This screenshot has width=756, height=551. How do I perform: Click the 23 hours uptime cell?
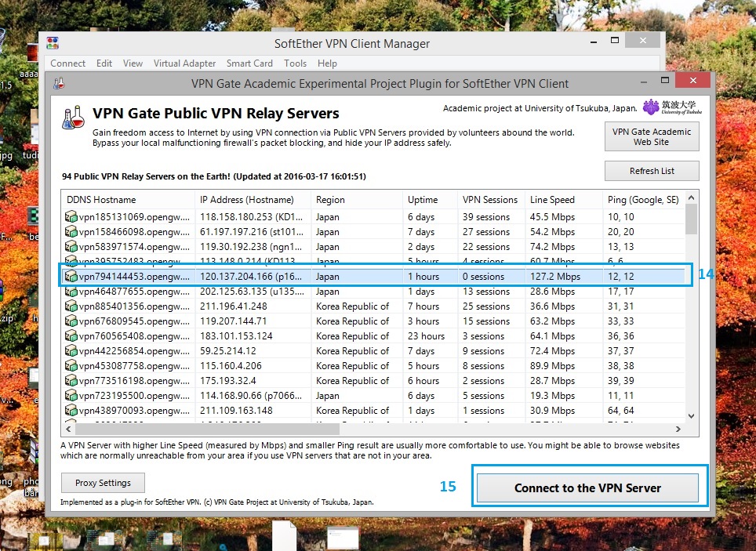tap(426, 336)
